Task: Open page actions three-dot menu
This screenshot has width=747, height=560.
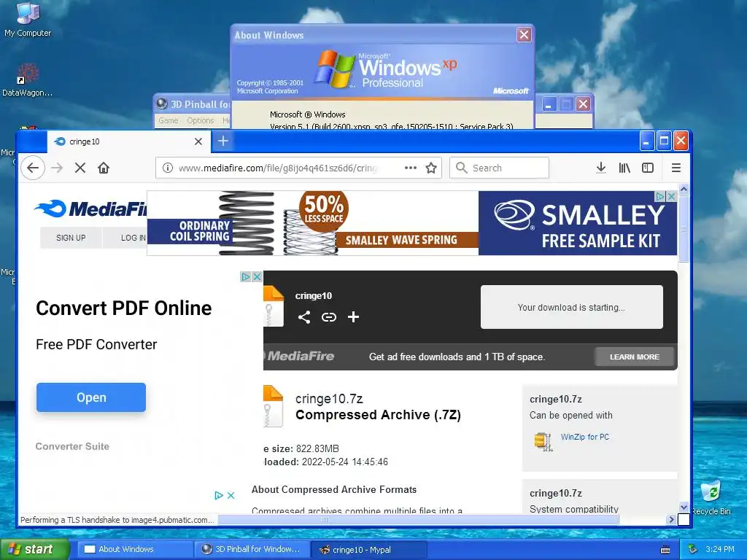Action: [411, 168]
